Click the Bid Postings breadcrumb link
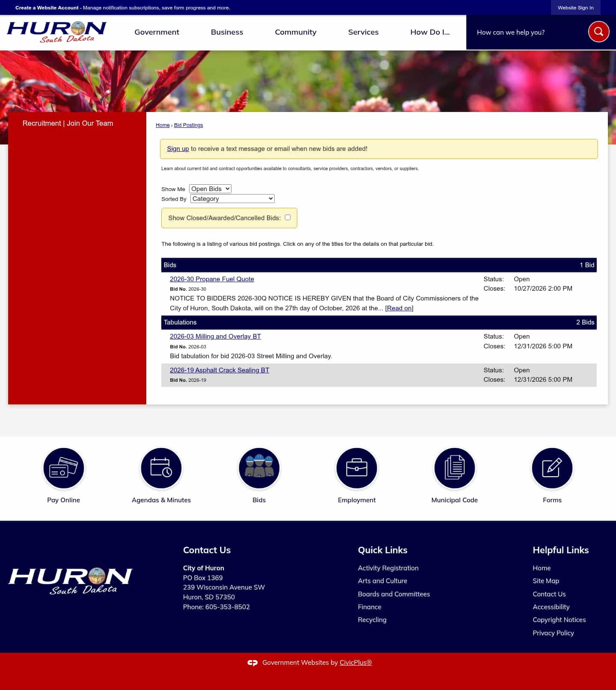 tap(188, 125)
